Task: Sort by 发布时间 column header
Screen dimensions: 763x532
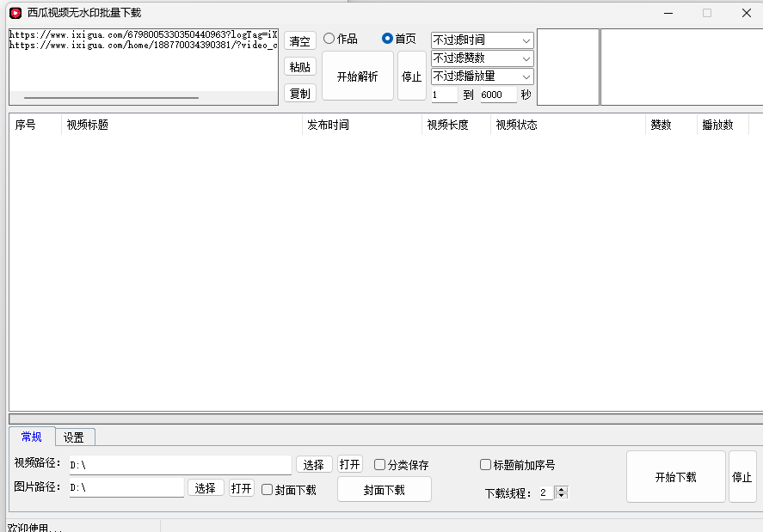Action: (x=361, y=125)
